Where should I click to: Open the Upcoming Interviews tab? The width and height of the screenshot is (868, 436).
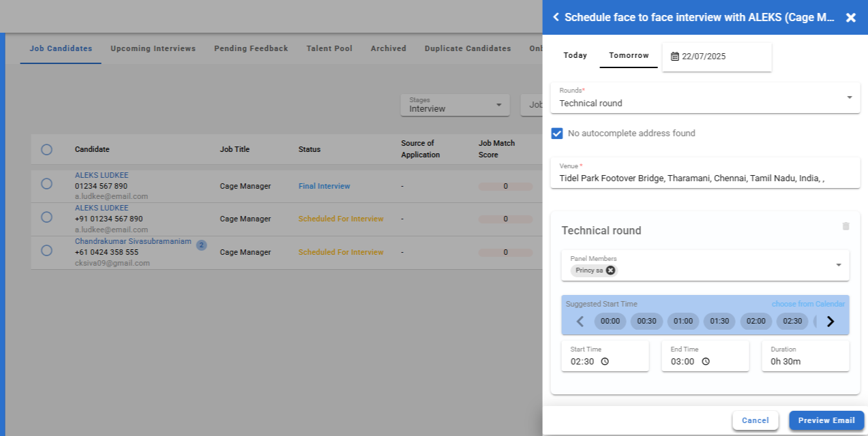point(153,49)
